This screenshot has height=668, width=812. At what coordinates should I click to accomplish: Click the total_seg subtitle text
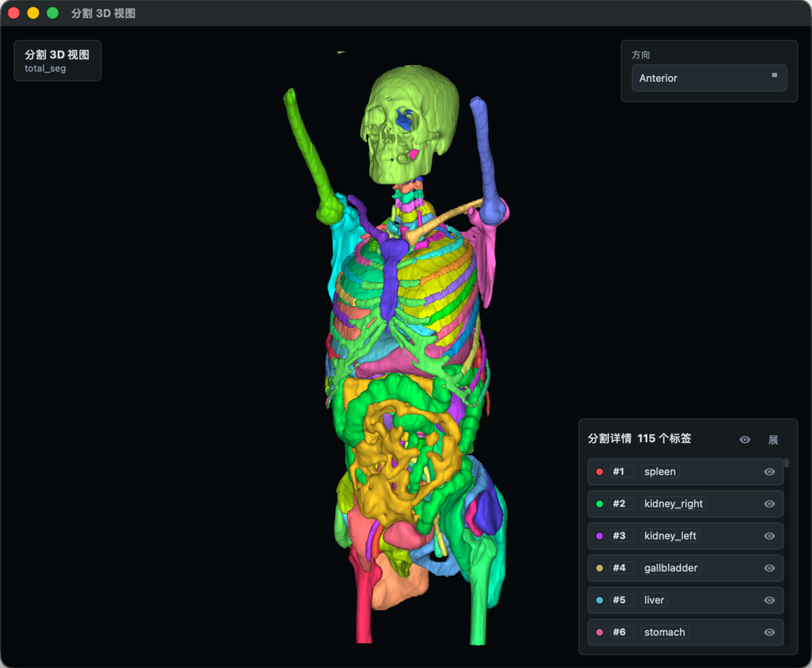[45, 68]
